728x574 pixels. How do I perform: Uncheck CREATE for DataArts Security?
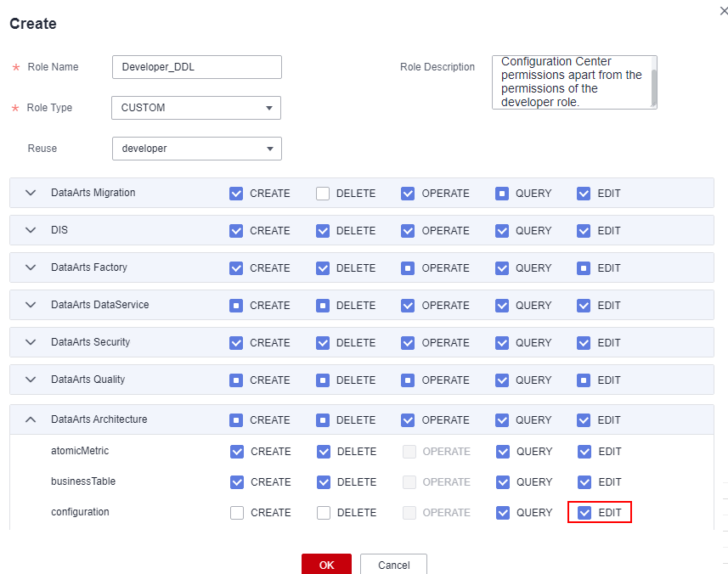point(236,343)
